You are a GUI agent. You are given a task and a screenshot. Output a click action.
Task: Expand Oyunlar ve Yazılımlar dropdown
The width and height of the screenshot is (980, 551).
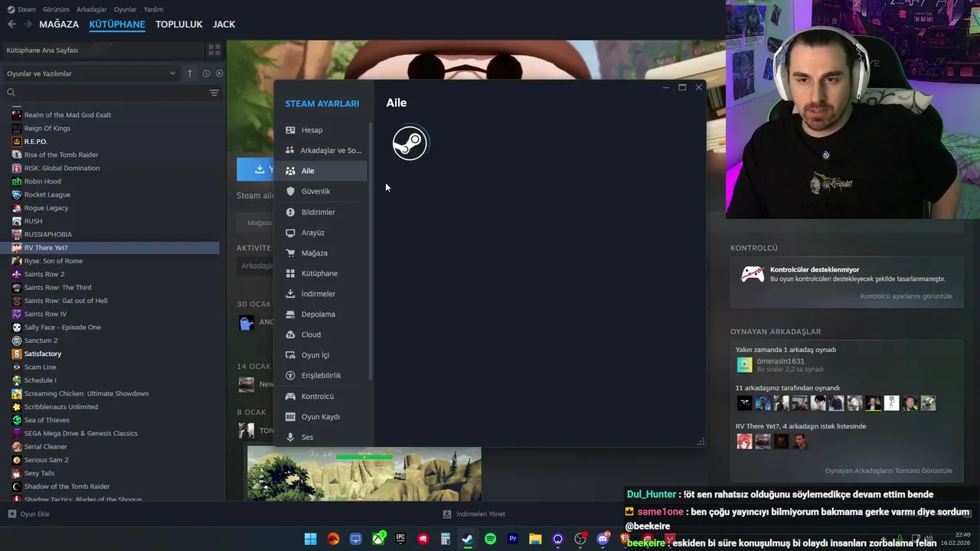tap(91, 73)
